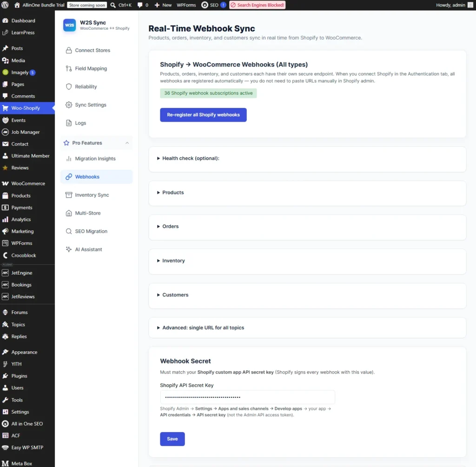476x467 pixels.
Task: Click the Imagely badge showing 5
Action: [33, 72]
